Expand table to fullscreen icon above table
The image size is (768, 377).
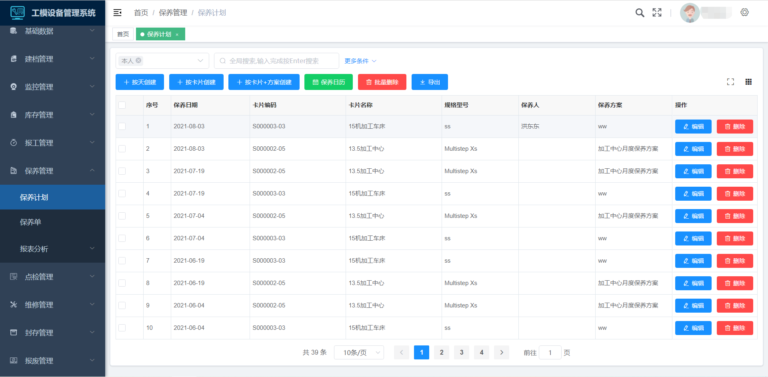click(x=730, y=82)
